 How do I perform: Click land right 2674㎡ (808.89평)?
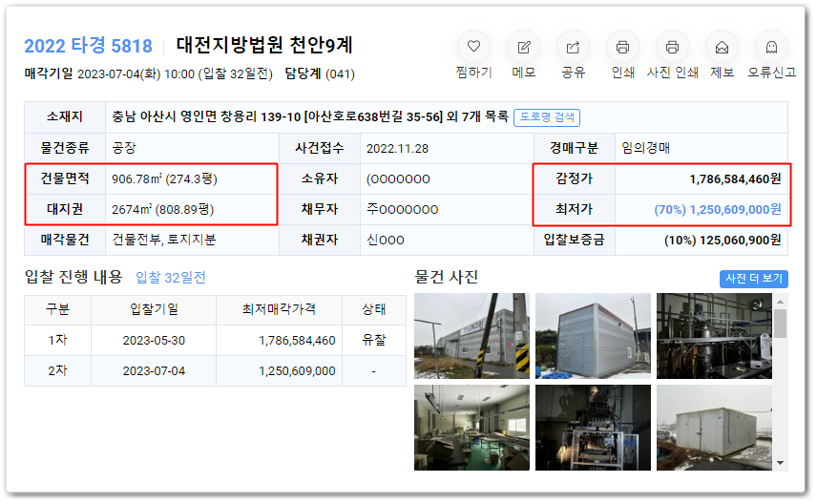[x=162, y=209]
